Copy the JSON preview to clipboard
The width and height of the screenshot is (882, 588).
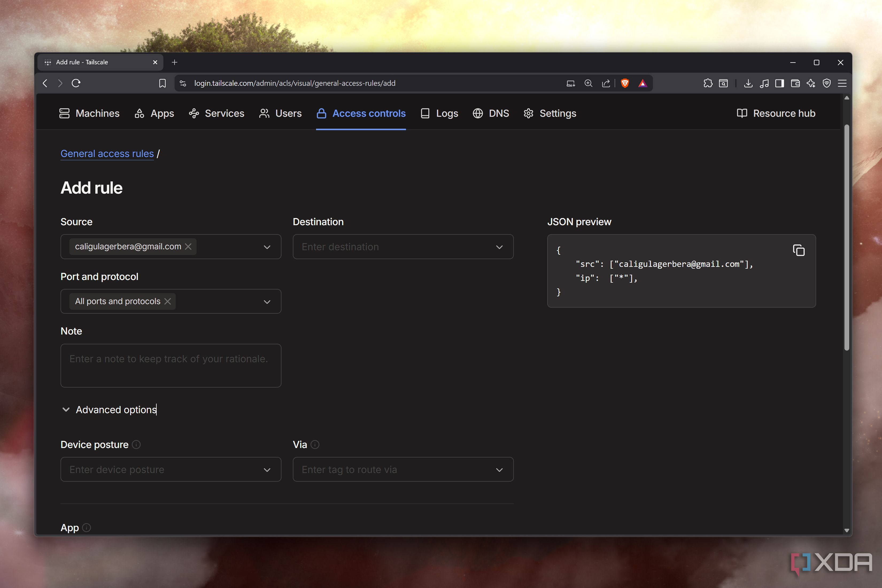click(x=799, y=250)
